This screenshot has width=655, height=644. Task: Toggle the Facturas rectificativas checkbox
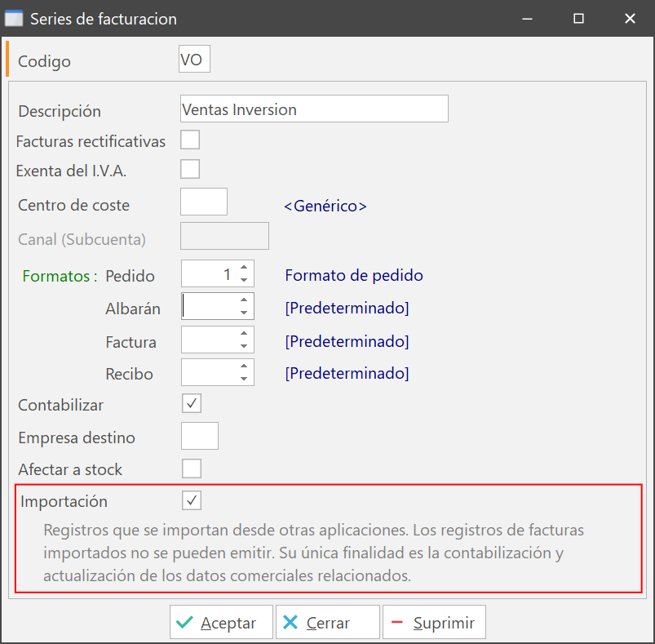(190, 140)
